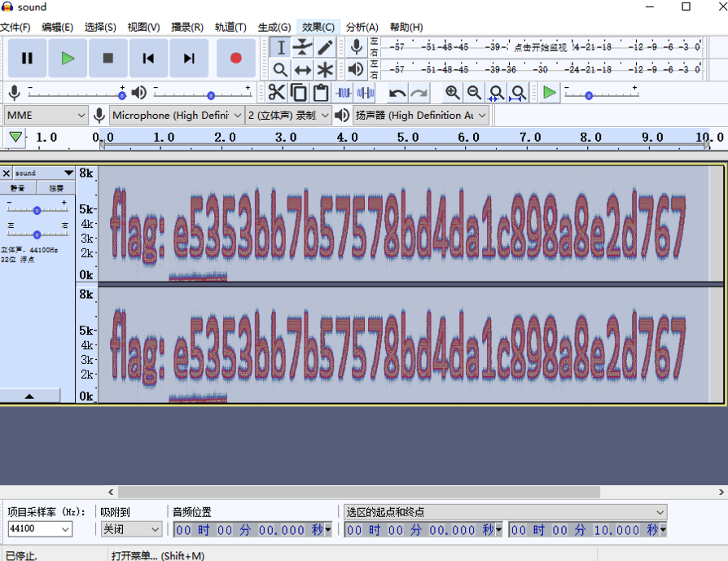This screenshot has height=561, width=728.
Task: Select the I-beam Selection tool
Action: [x=280, y=47]
